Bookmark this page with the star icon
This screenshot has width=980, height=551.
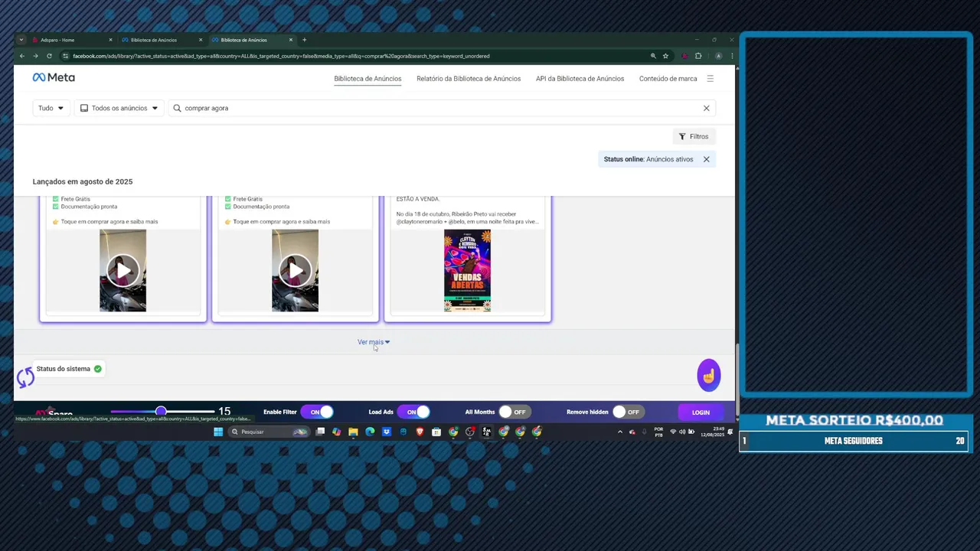click(665, 56)
